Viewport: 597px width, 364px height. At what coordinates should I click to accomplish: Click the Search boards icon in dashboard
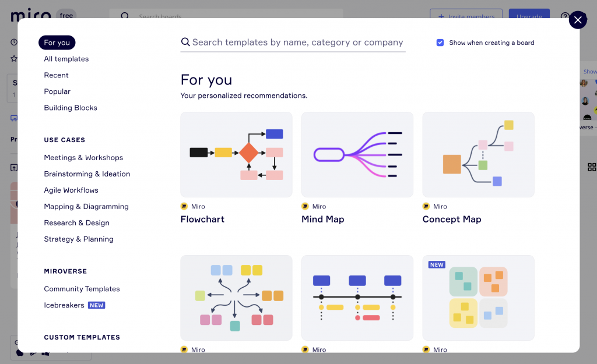[125, 16]
